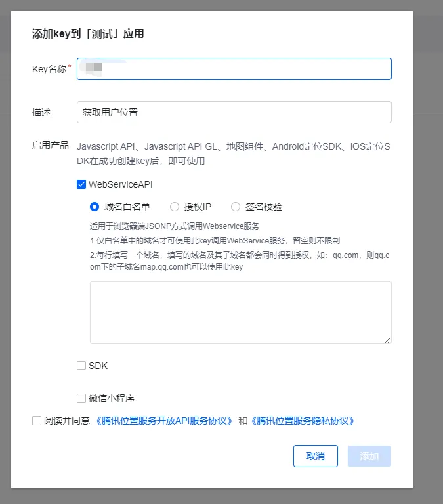Click the domain whitelist text area
This screenshot has height=504, width=443.
coord(240,312)
